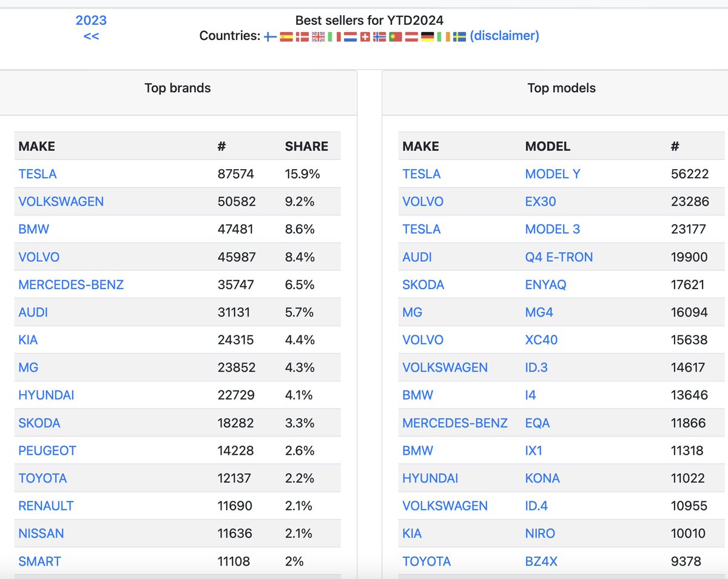728x579 pixels.
Task: Open the BZ4X model link
Action: (x=541, y=561)
